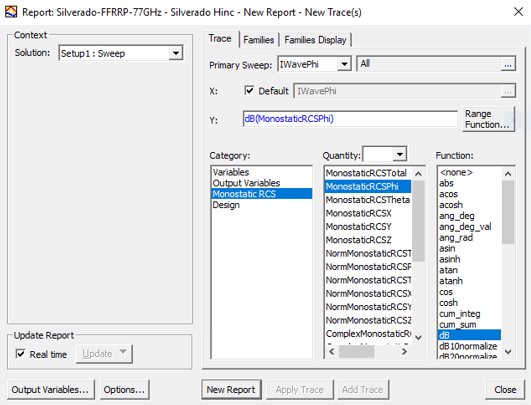Create a New Report
531x405 pixels.
tap(231, 390)
